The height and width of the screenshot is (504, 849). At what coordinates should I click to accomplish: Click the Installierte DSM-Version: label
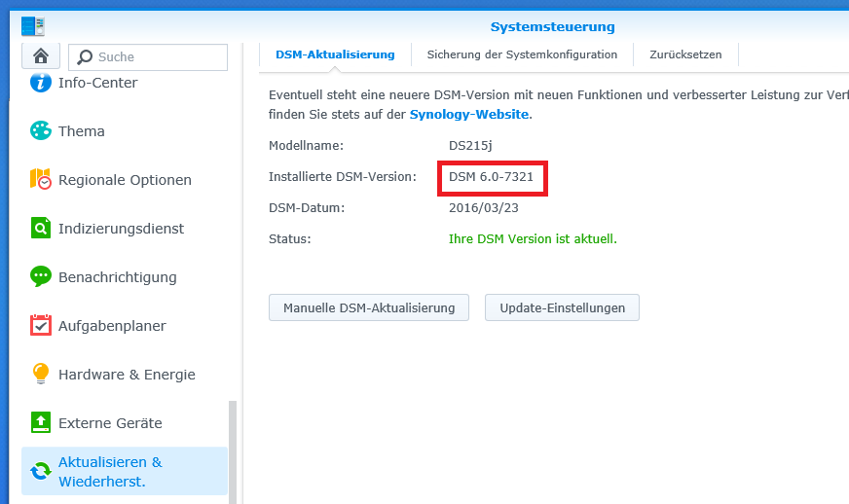(x=342, y=177)
